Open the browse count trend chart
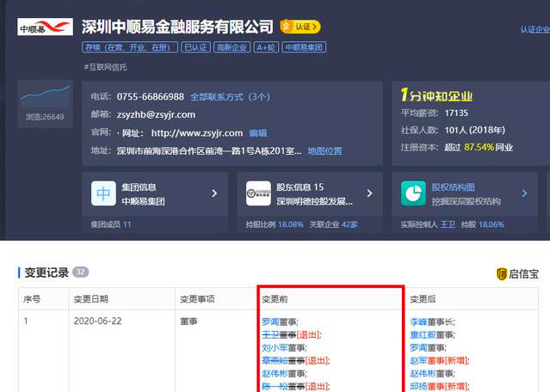This screenshot has width=550, height=392. click(46, 96)
